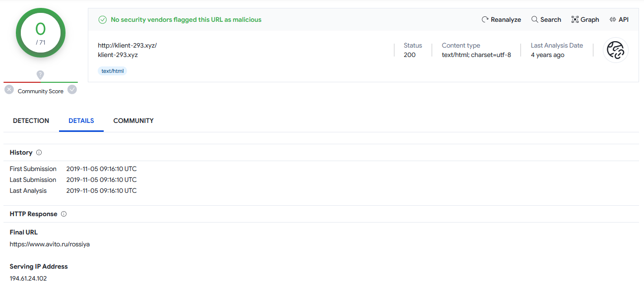Click the green check status icon
644x288 pixels.
[x=103, y=20]
